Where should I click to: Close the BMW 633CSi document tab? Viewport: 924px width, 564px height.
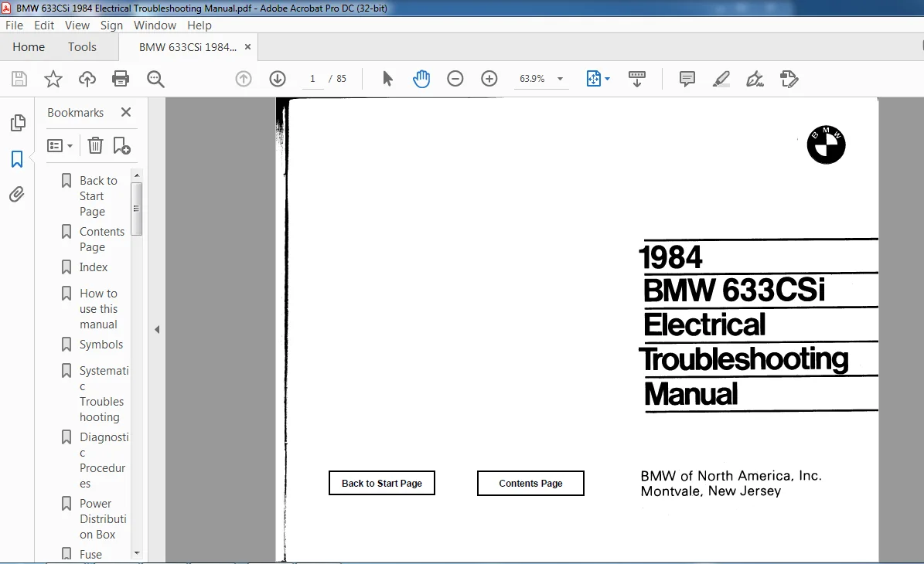point(247,47)
